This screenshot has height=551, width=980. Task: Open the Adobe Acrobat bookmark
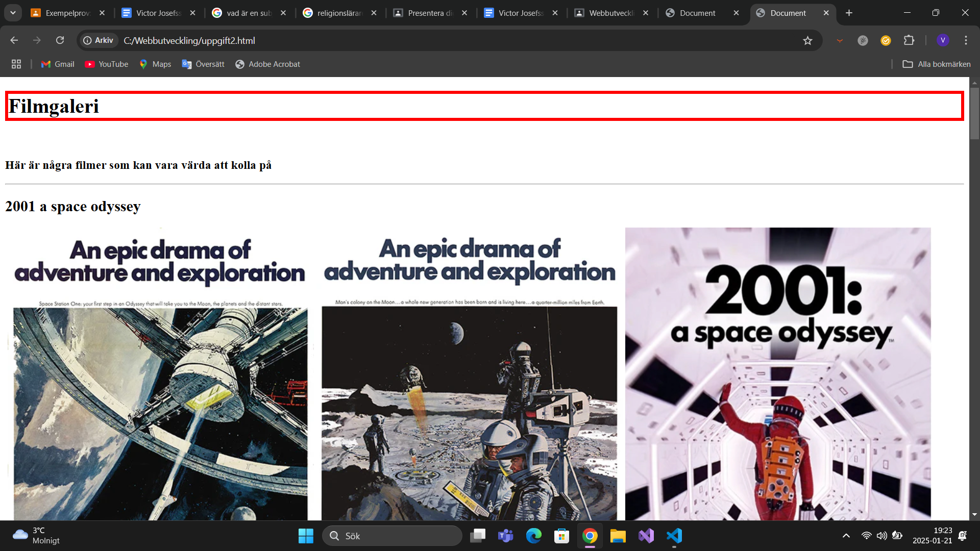click(x=267, y=64)
